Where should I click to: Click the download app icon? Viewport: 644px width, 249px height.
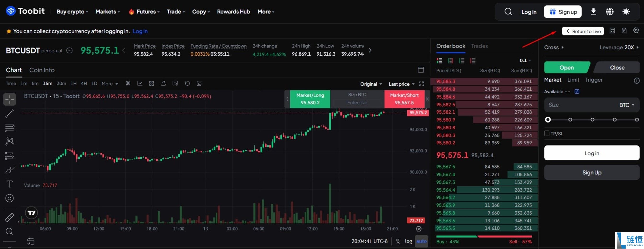(593, 12)
